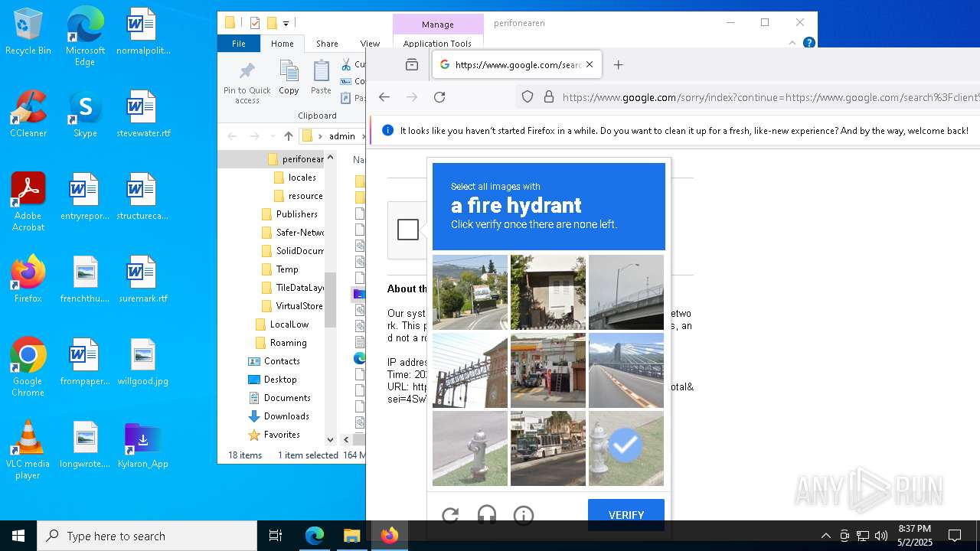Select the captcha tile with the street lamp and bridge
This screenshot has width=980, height=551.
click(626, 292)
